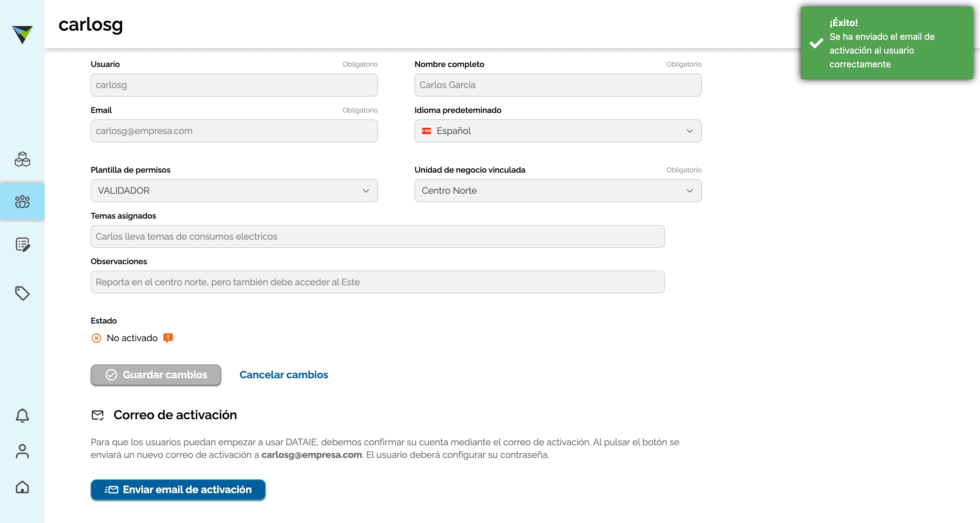Open the form editing sidebar icon

(23, 245)
